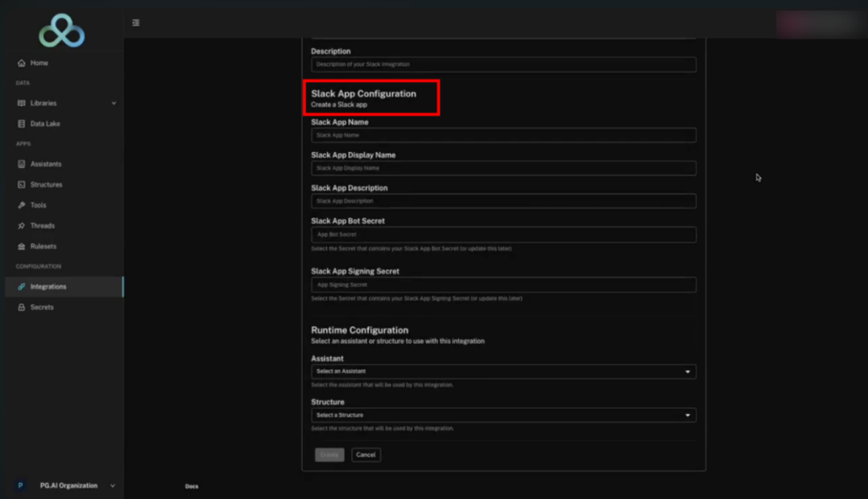
Task: Click the Threads icon
Action: click(21, 226)
